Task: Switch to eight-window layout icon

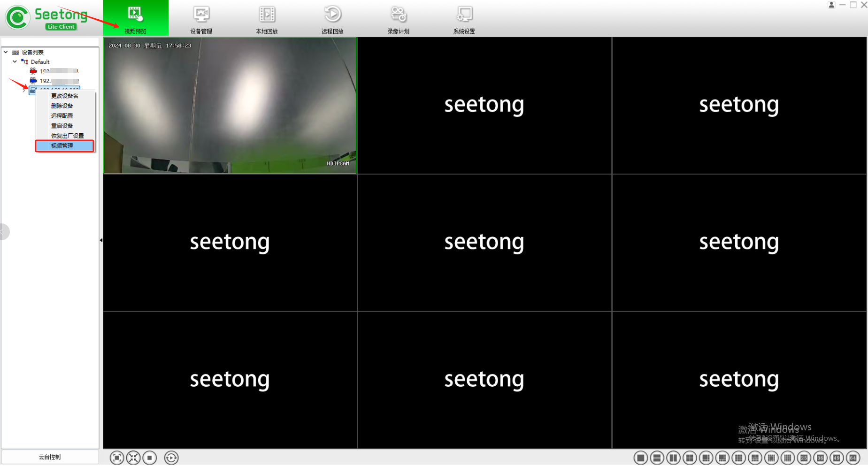Action: [x=722, y=458]
